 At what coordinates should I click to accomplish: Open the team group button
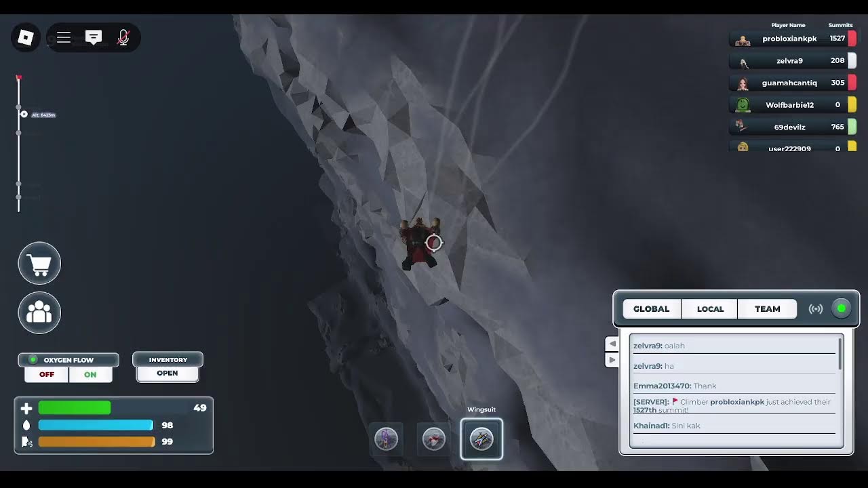click(39, 312)
